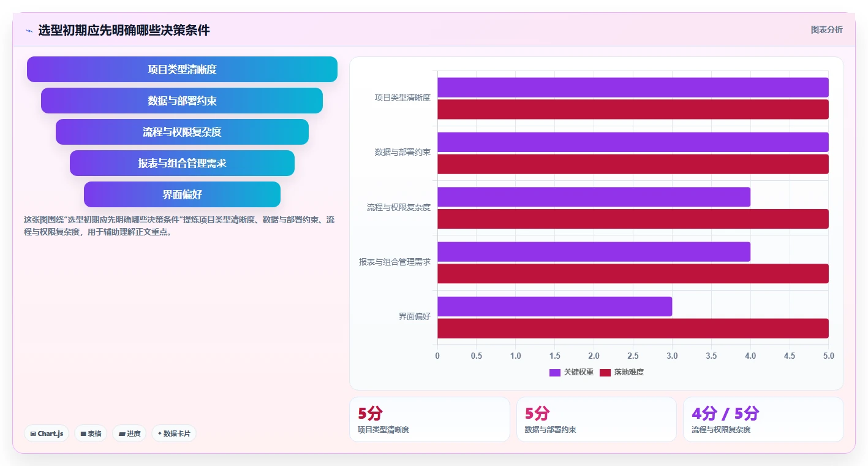Click x-axis tick label 3.0
Image resolution: width=868 pixels, height=466 pixels.
point(672,356)
